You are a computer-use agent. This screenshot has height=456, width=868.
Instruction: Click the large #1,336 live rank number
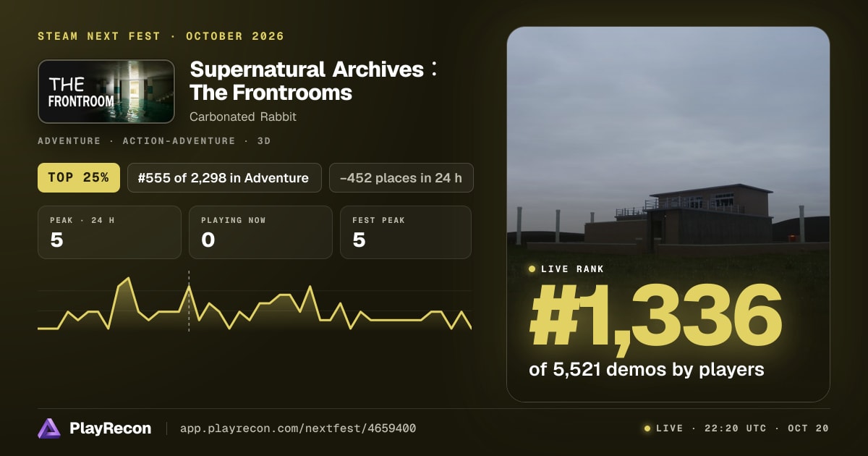(656, 316)
